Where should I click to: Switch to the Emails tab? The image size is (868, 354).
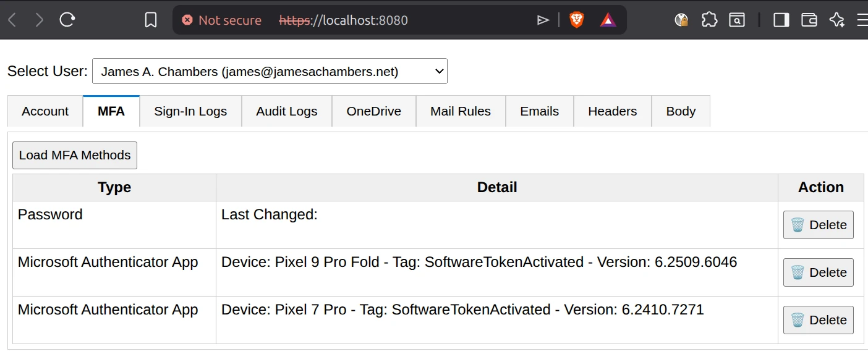(540, 111)
